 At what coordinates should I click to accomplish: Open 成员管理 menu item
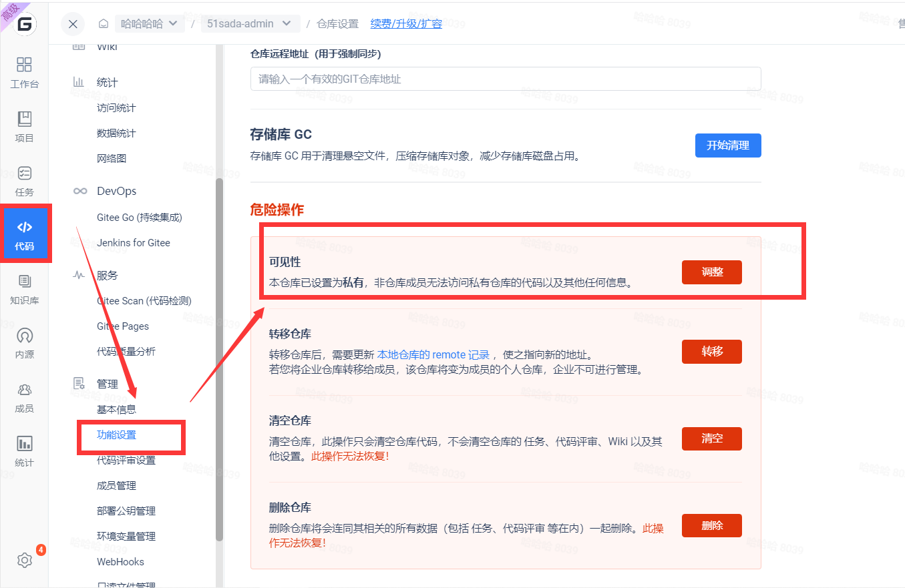click(116, 486)
